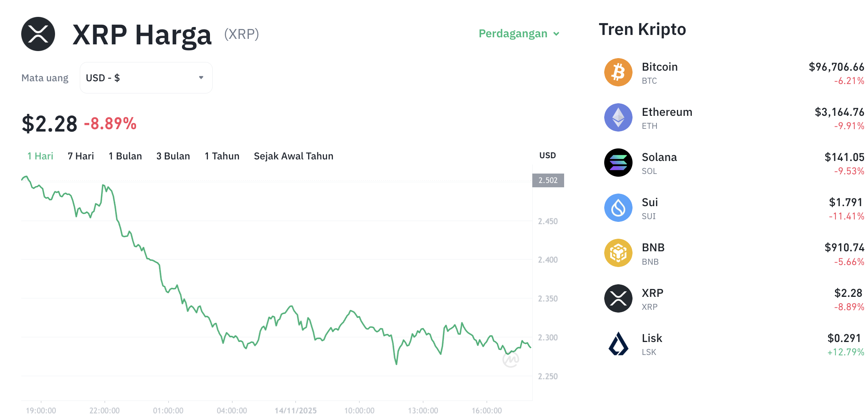Click the Sui coin icon

618,208
